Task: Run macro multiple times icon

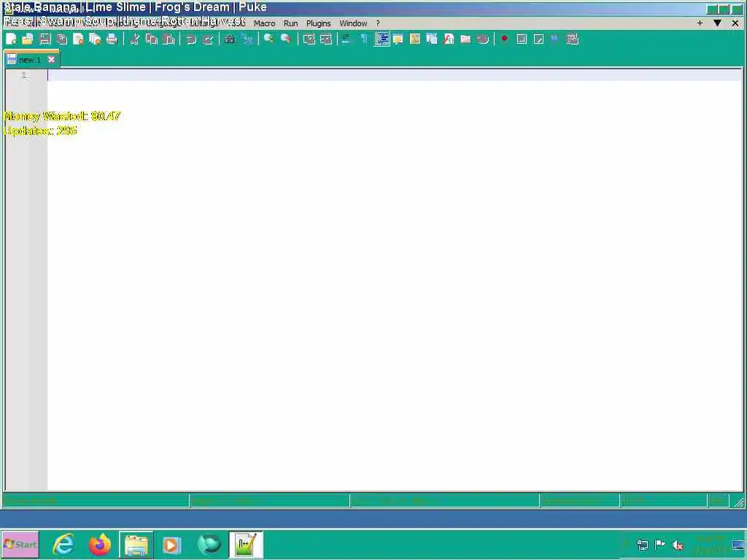Action: (x=555, y=39)
